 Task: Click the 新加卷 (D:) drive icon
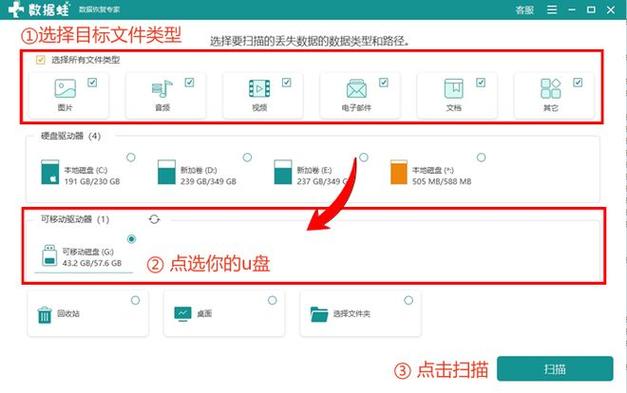tap(166, 172)
